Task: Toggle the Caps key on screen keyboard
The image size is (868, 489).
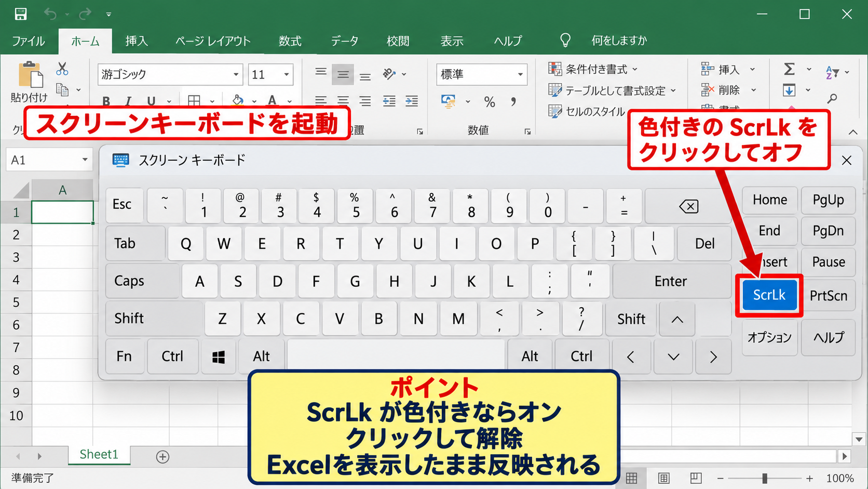Action: pos(143,281)
